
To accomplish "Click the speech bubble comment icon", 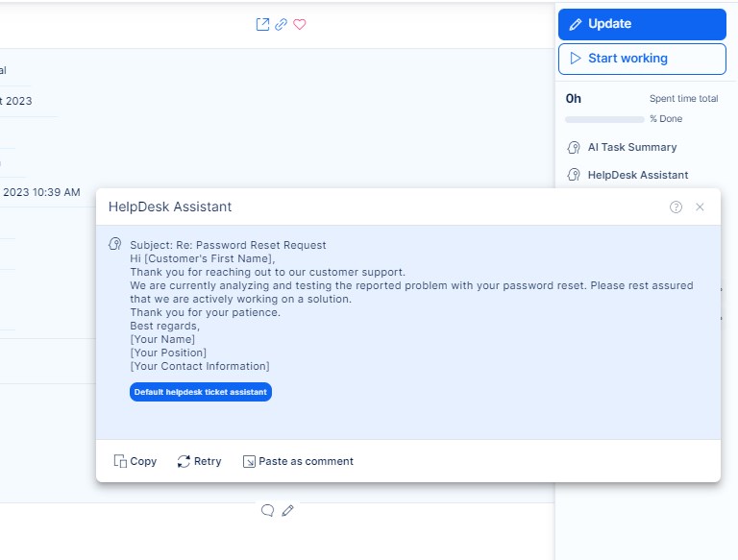I will click(268, 510).
